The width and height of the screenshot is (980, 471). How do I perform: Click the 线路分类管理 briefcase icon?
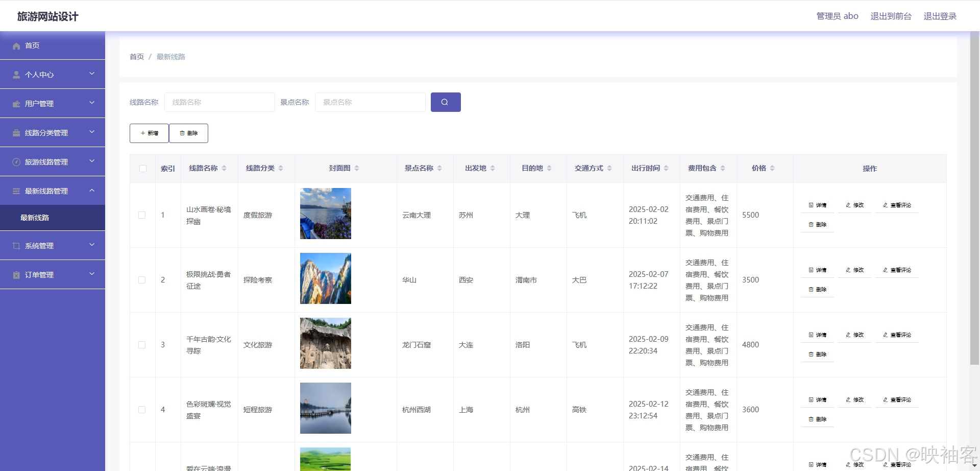[x=16, y=133]
